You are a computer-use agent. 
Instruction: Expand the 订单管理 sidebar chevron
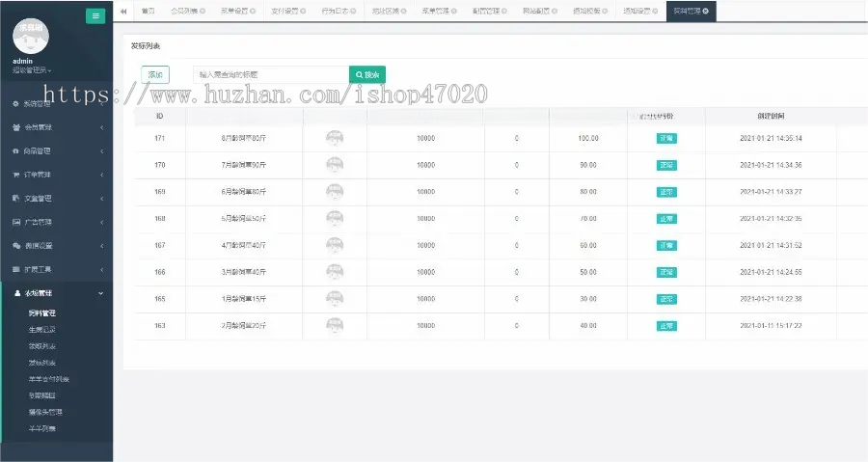[102, 175]
